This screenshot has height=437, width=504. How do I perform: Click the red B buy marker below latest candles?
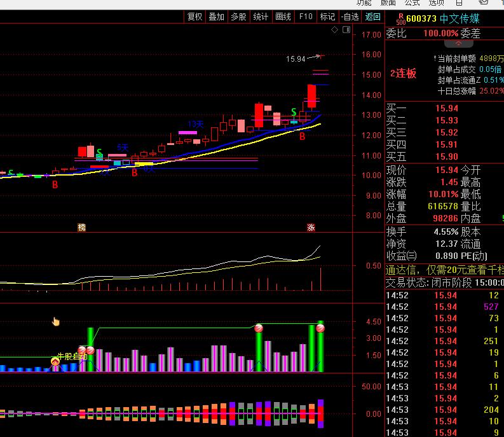303,136
